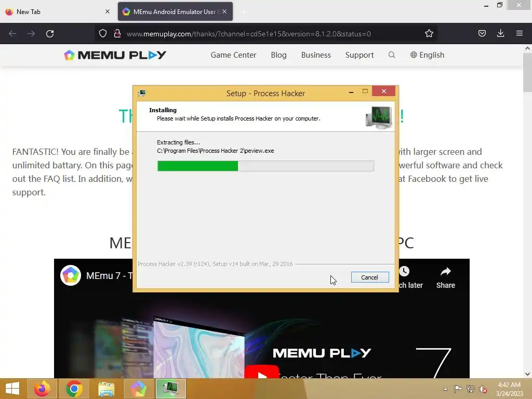The image size is (532, 399).
Task: Click scrollbar up arrow
Action: [527, 48]
